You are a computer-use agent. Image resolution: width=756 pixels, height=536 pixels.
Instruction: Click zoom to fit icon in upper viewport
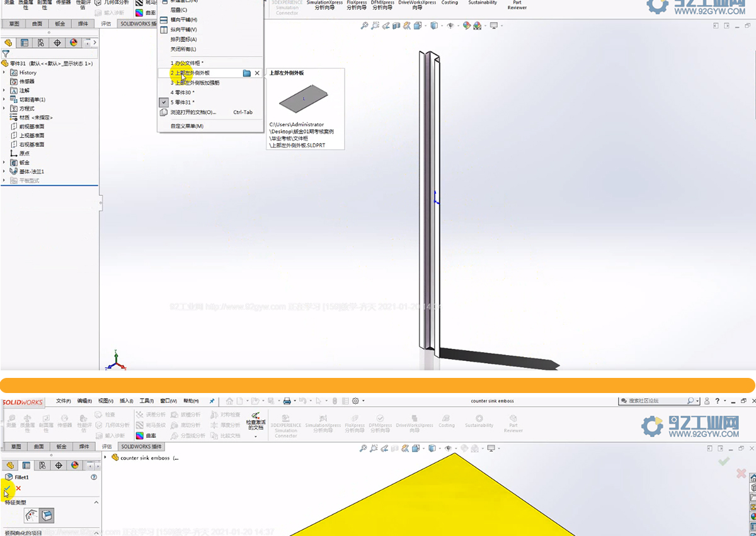[x=364, y=26]
